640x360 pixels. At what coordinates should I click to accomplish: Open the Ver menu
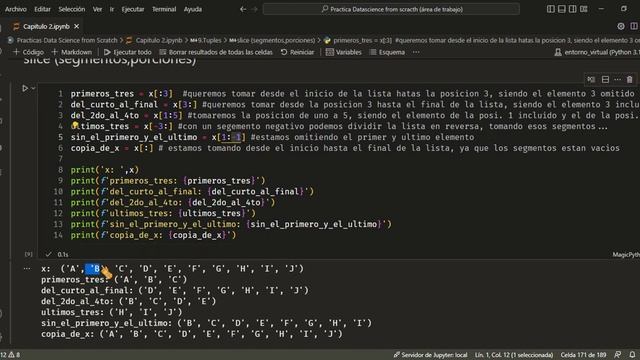coord(97,9)
